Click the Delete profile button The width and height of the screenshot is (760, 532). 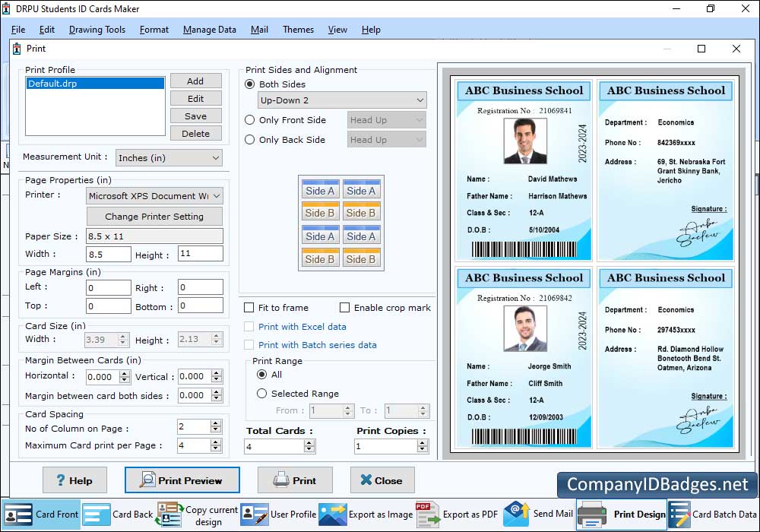point(196,133)
